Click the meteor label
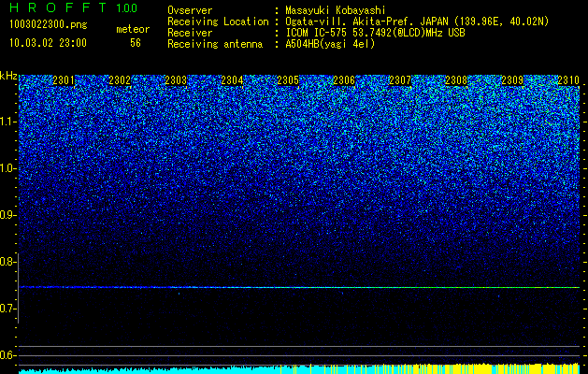Screen dimensions: 588x374 click(133, 29)
